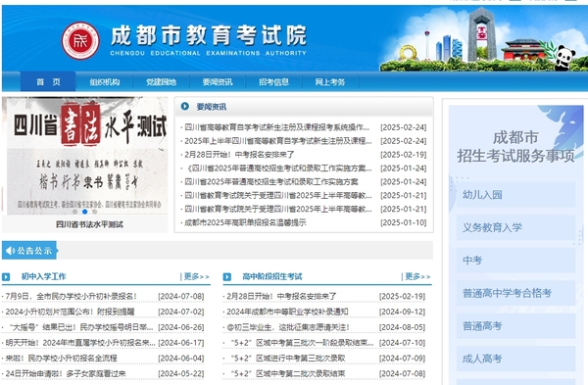
Task: Click the square icon beside 初中入学工作
Action: [x=6, y=277]
